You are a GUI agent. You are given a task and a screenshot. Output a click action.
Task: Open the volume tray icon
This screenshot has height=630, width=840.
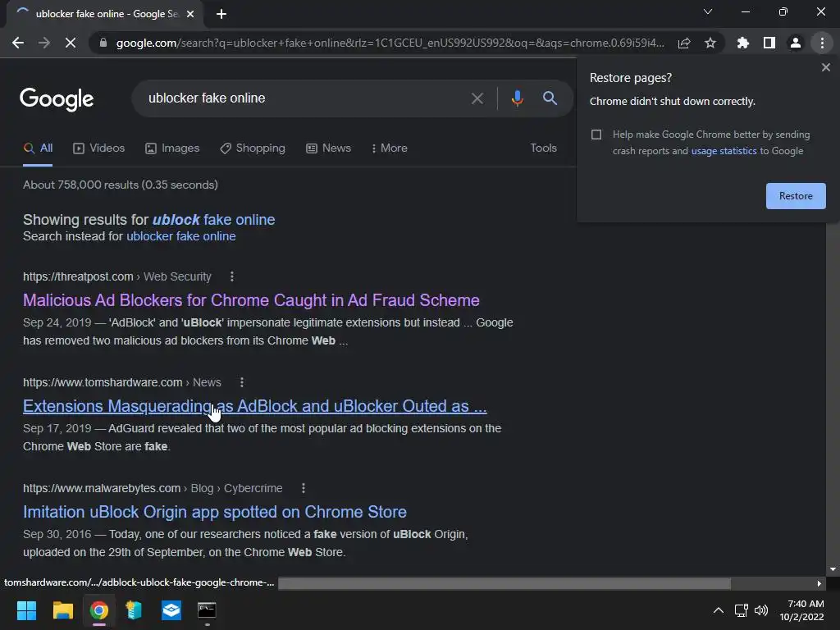760,610
